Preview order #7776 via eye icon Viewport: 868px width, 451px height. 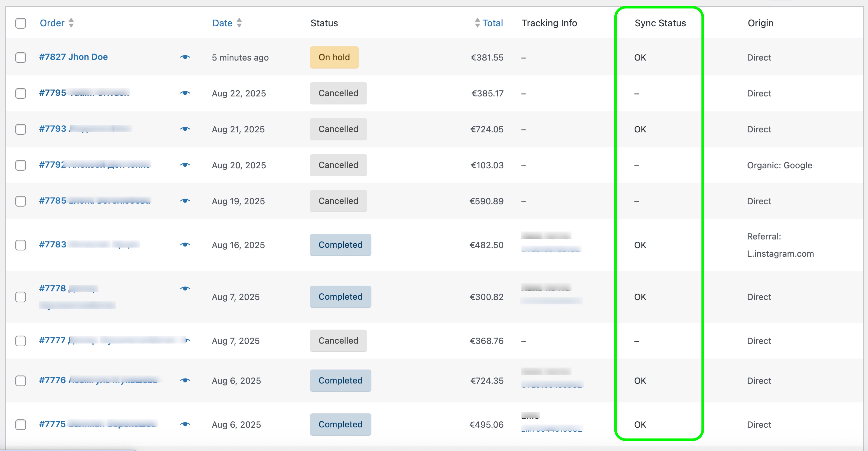click(x=185, y=381)
